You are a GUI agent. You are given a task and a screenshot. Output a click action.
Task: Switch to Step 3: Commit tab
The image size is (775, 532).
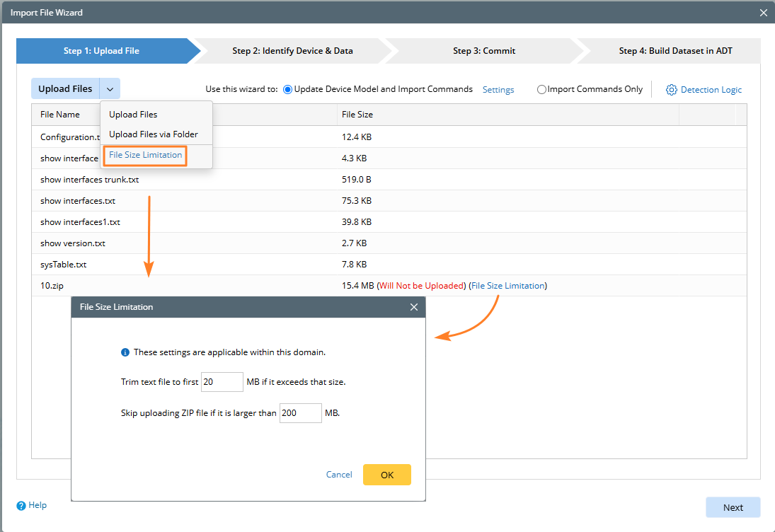(484, 51)
